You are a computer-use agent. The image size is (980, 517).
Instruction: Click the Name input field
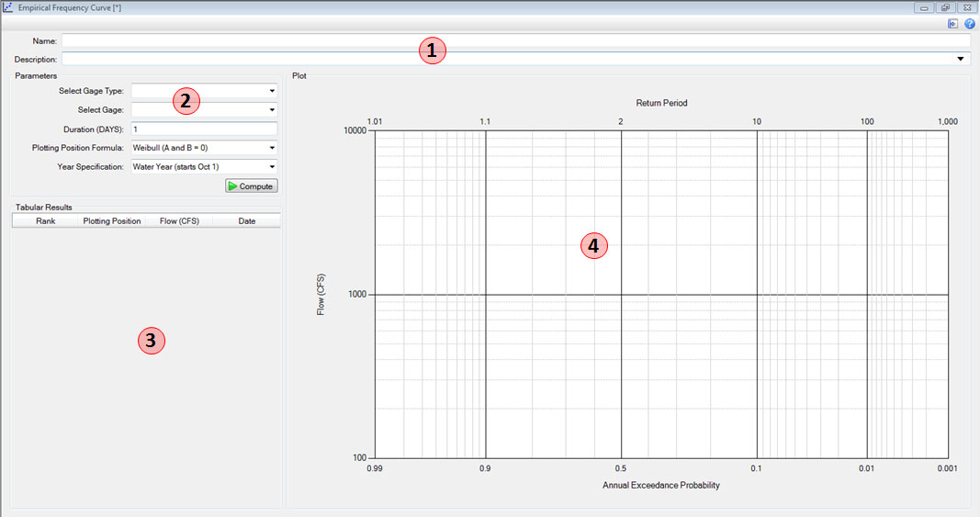tap(515, 40)
